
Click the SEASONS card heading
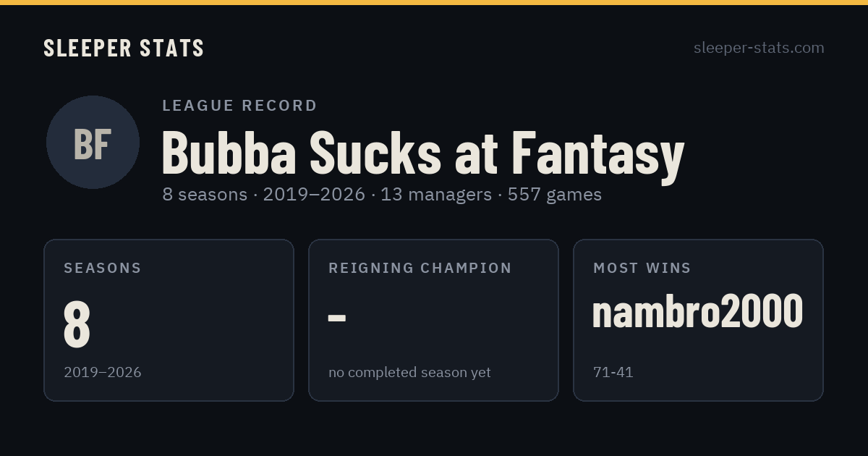pos(103,268)
